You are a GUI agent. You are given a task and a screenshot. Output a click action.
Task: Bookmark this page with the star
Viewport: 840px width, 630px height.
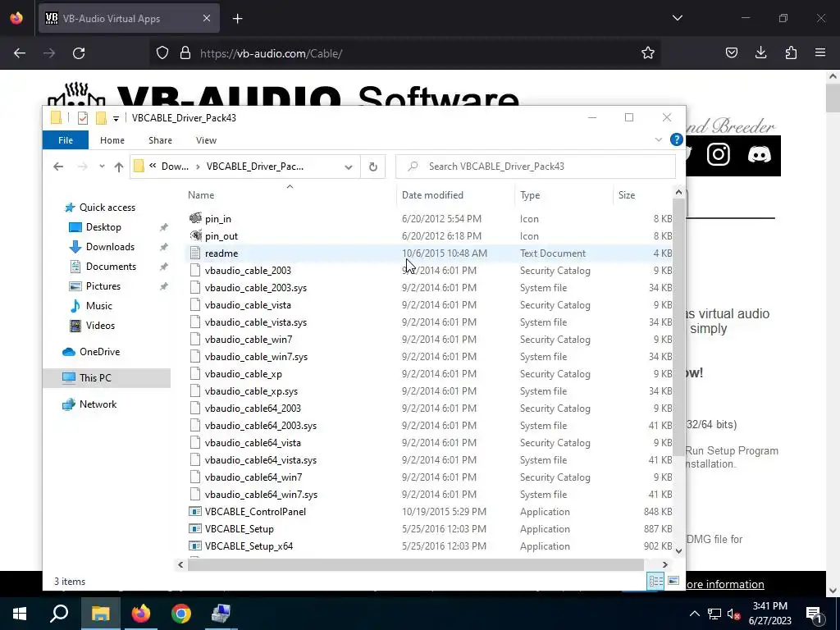pos(648,52)
